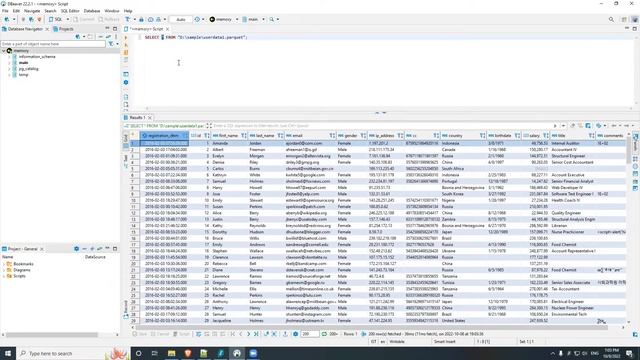The image size is (640, 360).
Task: Click the transaction mode filter icon
Action: pyautogui.click(x=128, y=19)
